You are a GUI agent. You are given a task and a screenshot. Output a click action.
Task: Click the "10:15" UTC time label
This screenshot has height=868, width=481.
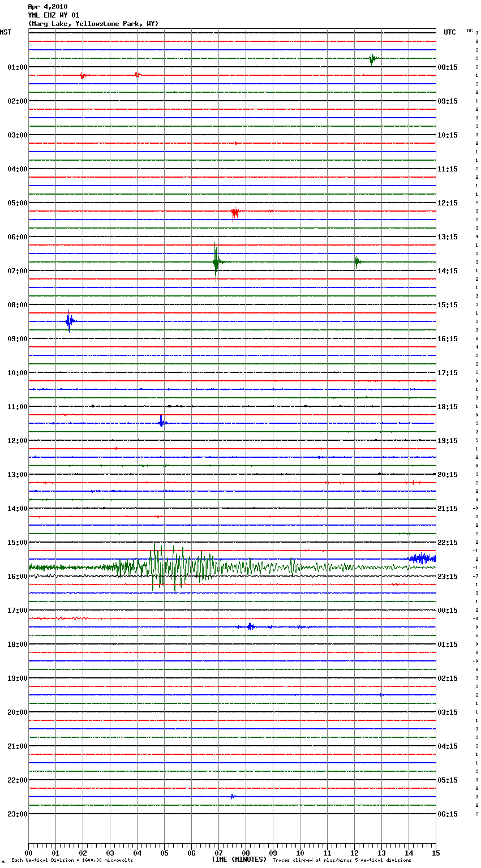coord(448,135)
